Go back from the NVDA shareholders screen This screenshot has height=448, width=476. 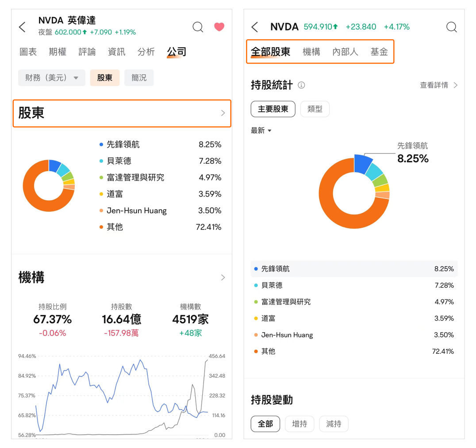pyautogui.click(x=255, y=27)
